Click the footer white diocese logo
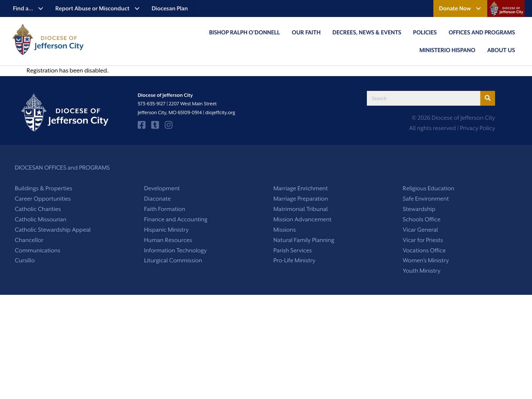Screen dimensions: 532x399 [65, 112]
